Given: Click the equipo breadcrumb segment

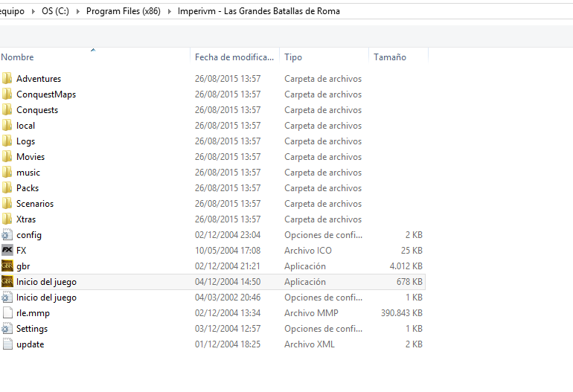Looking at the screenshot, I should (12, 11).
